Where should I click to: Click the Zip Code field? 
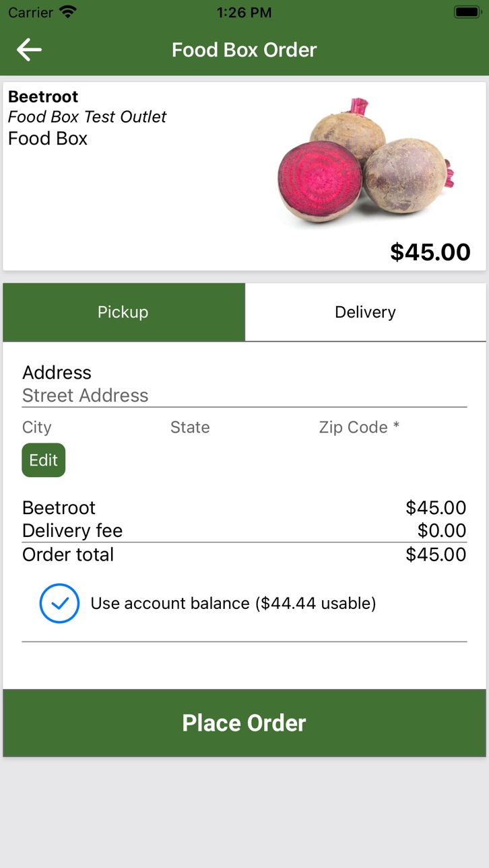[359, 427]
